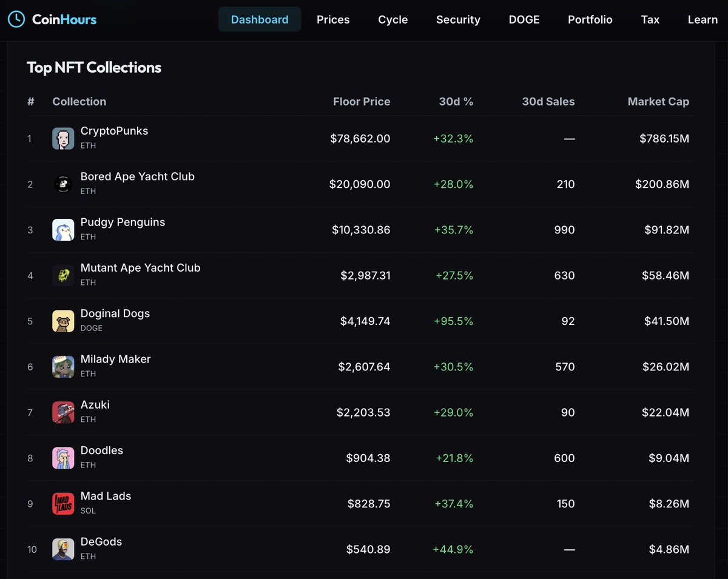Open the Milady Maker collection name
Image resolution: width=728 pixels, height=579 pixels.
tap(115, 359)
